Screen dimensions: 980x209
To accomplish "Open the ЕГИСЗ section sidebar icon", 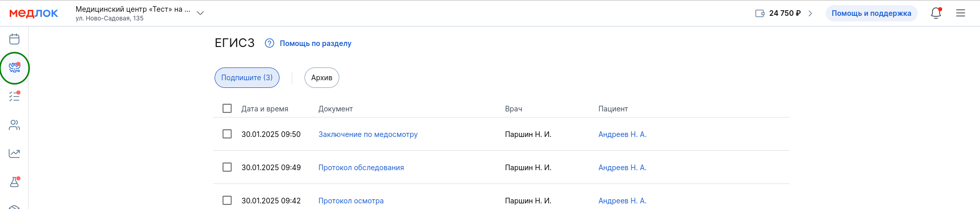I will coord(14,67).
